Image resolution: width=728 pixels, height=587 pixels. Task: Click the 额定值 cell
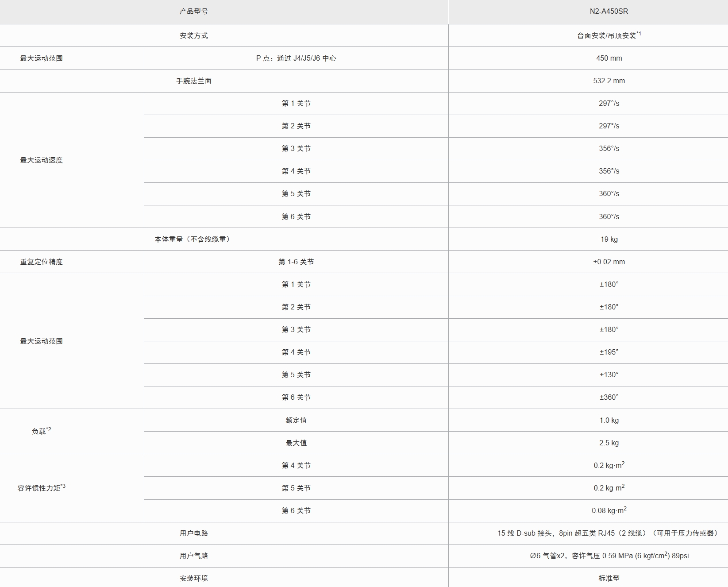pos(296,420)
